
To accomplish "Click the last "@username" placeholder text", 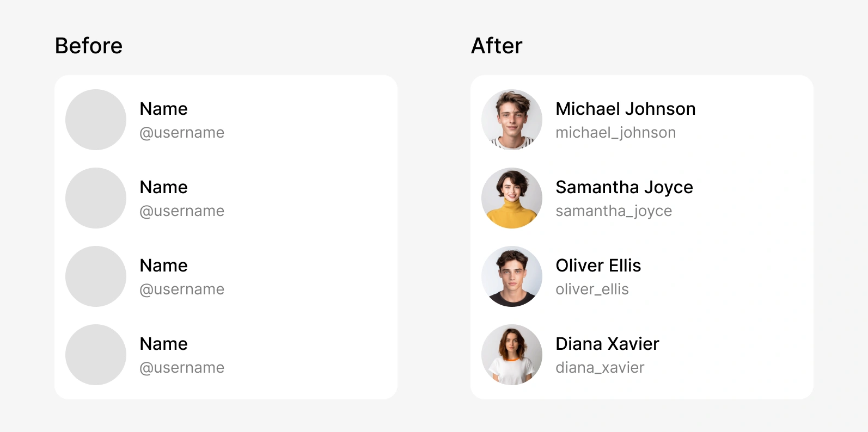I will point(182,368).
